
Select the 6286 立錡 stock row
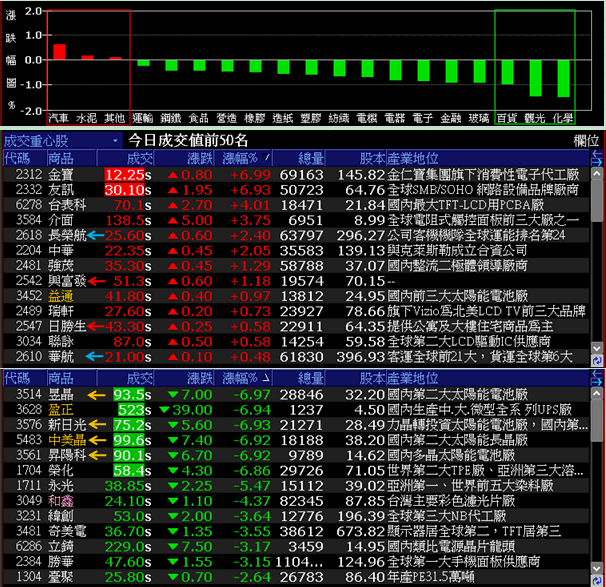click(x=296, y=546)
